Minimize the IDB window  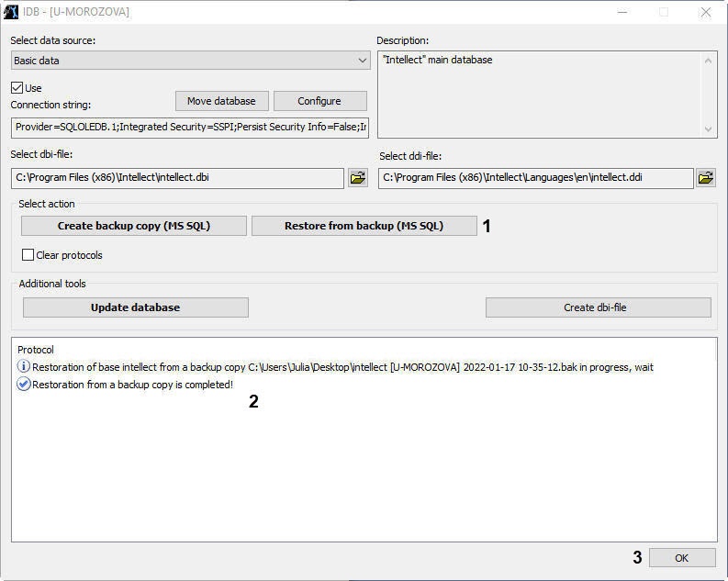(622, 12)
